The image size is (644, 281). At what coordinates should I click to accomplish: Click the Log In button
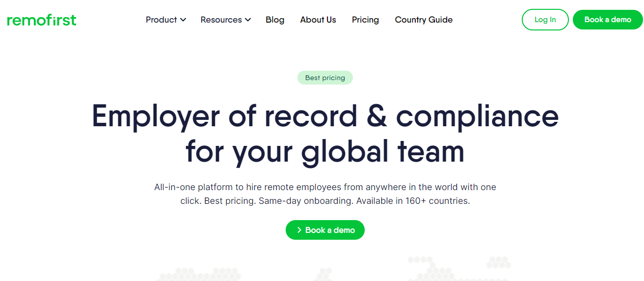point(545,20)
